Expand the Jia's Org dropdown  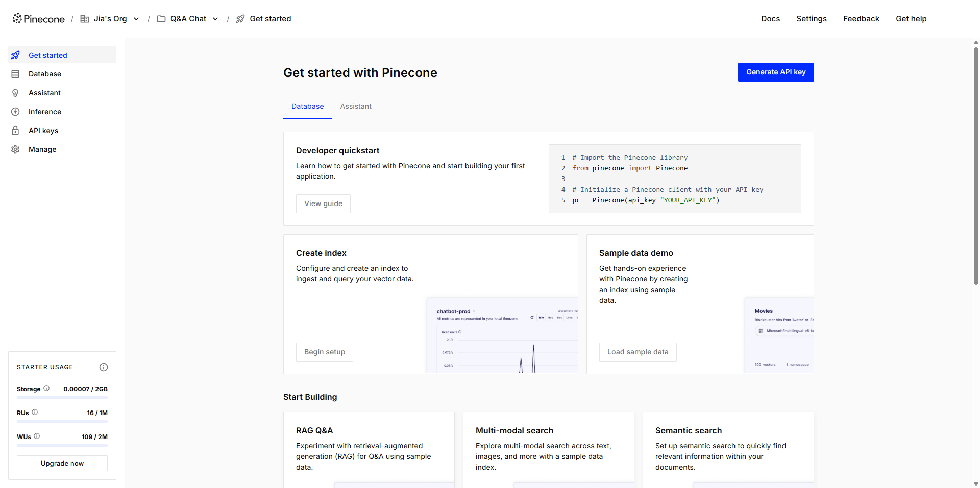[136, 19]
